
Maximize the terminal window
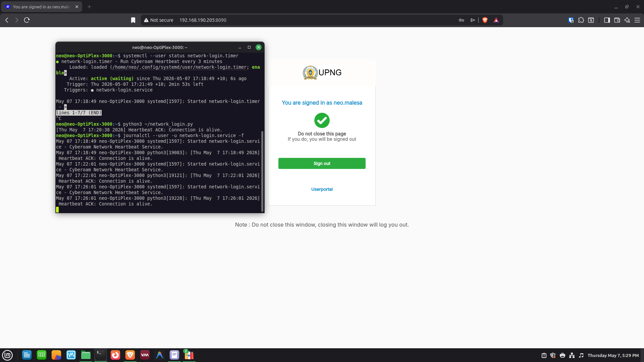pyautogui.click(x=249, y=47)
